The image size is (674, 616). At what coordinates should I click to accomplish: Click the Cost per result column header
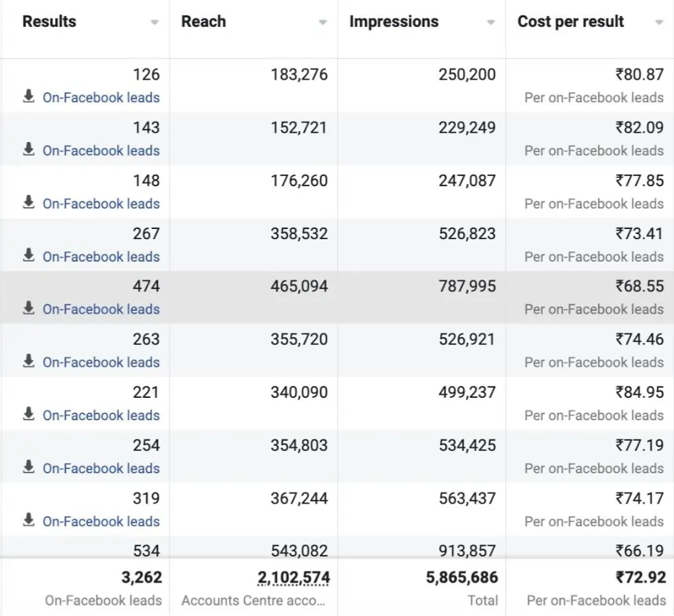point(570,22)
